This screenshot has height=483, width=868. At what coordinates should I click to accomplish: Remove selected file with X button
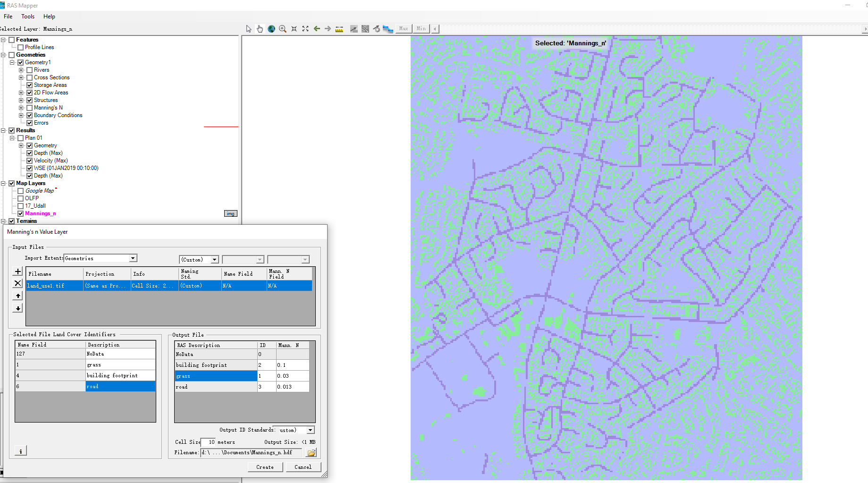(x=17, y=283)
